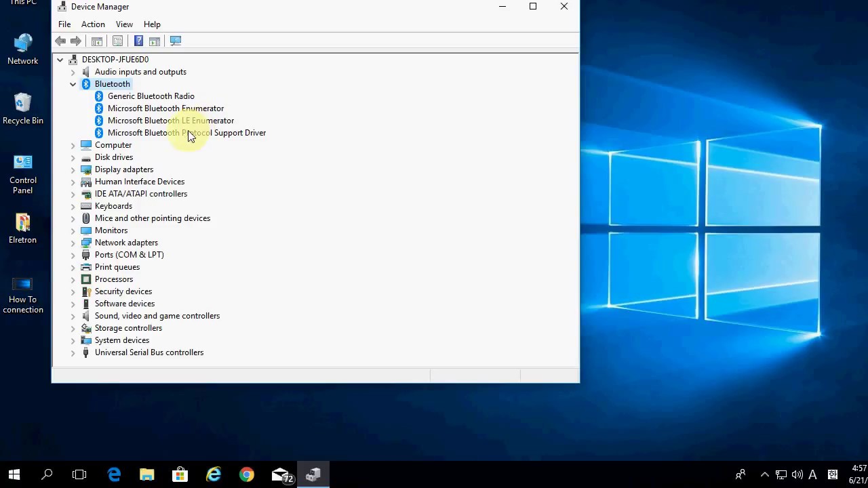
Task: Click the blue question mark Help toolbar icon
Action: pyautogui.click(x=138, y=41)
